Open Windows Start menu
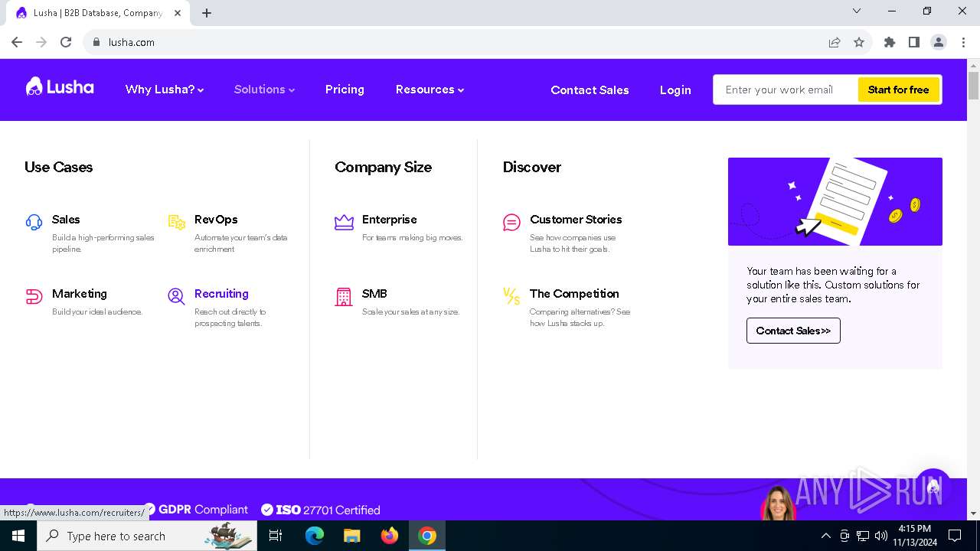Viewport: 980px width, 551px height. tap(18, 536)
